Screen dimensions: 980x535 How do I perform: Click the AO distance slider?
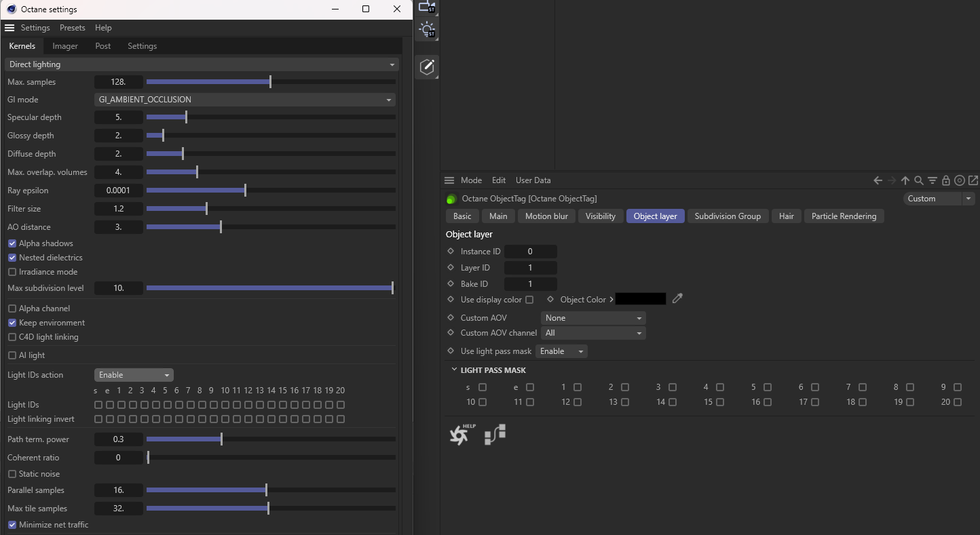[x=271, y=227]
